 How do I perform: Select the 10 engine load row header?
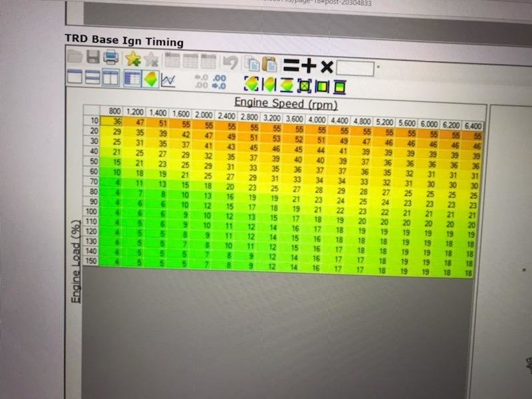pyautogui.click(x=92, y=120)
